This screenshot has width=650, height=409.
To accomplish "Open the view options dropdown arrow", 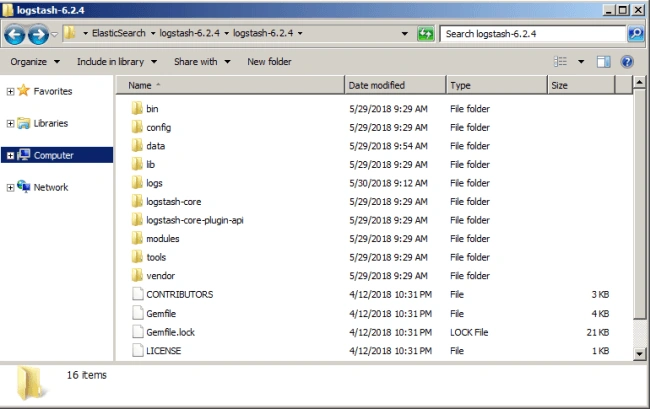I will click(x=581, y=62).
